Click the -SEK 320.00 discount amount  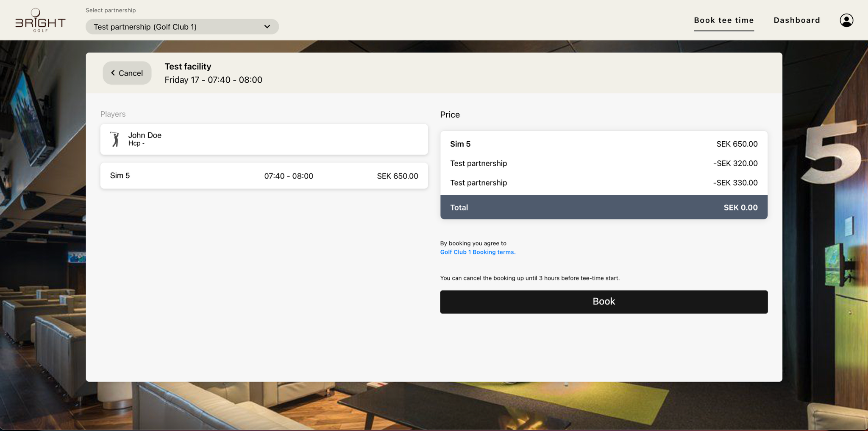coord(735,163)
